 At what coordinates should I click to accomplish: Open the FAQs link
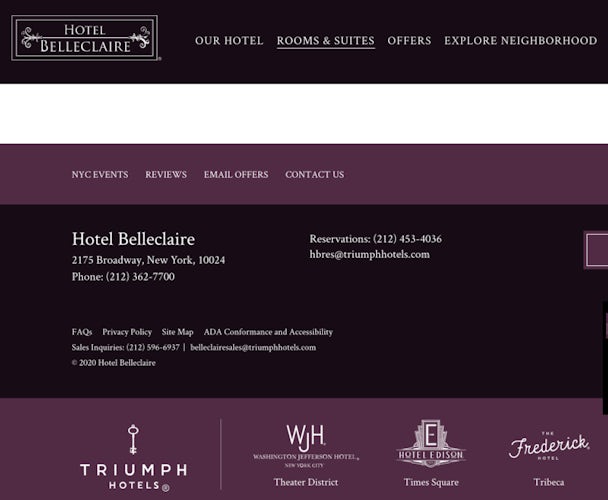coord(82,332)
